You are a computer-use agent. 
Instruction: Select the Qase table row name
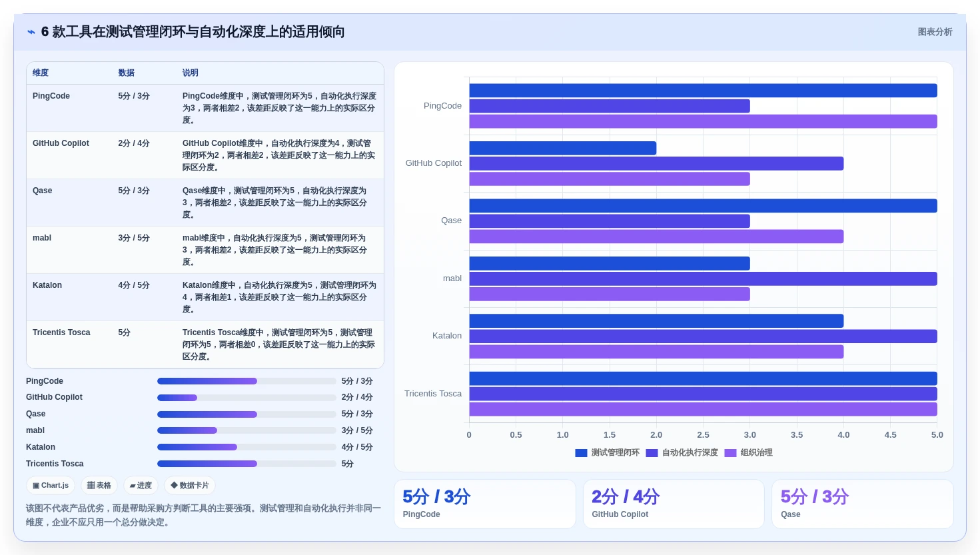[x=42, y=191]
